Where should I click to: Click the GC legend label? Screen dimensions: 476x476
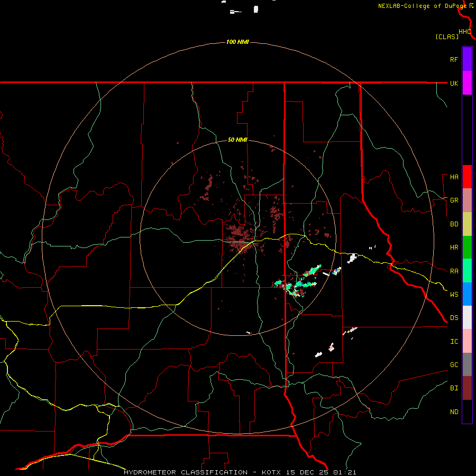[454, 365]
